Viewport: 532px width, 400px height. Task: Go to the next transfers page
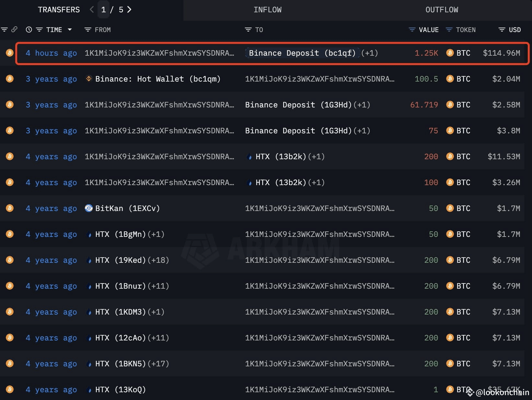tap(129, 10)
